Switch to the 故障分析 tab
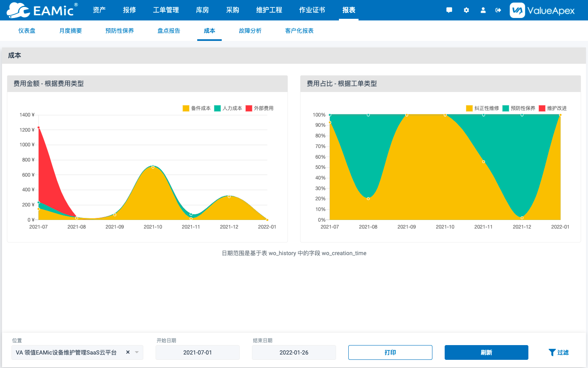588x368 pixels. click(250, 31)
